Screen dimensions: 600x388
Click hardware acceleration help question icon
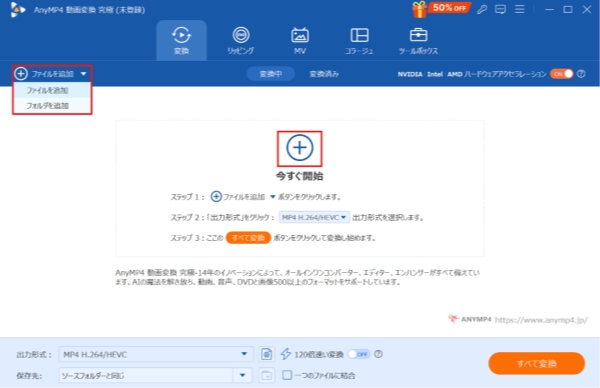click(581, 74)
